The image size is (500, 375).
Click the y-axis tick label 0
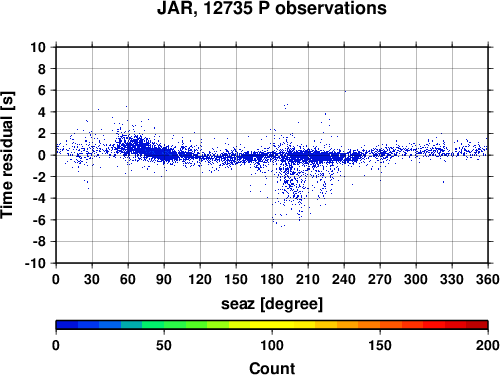(42, 155)
